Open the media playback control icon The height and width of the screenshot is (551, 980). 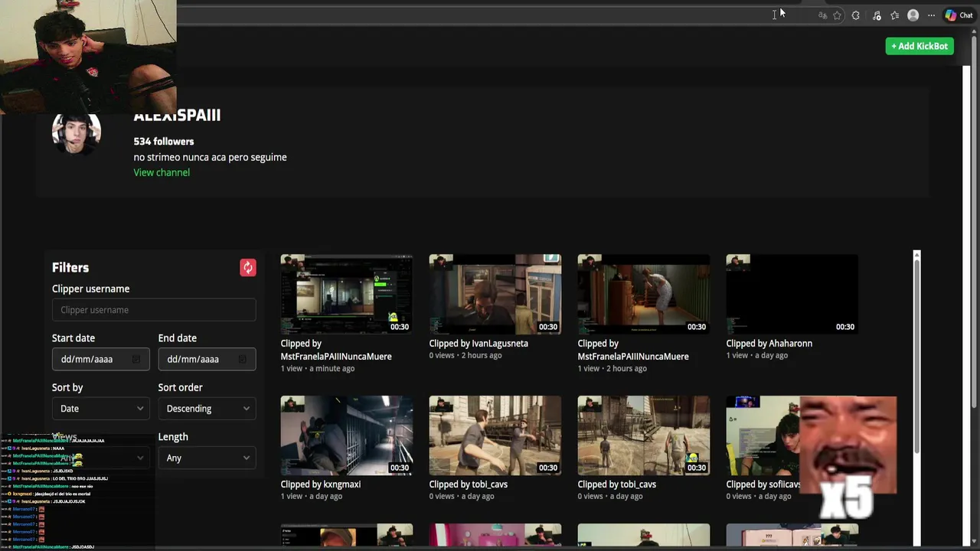point(877,15)
